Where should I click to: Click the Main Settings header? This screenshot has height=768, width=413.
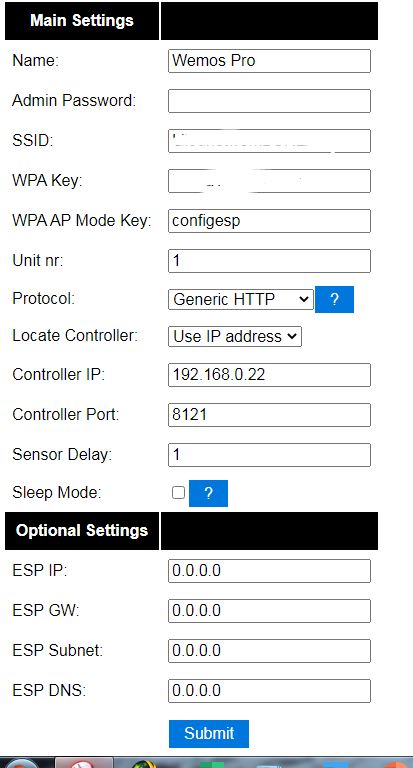(82, 21)
